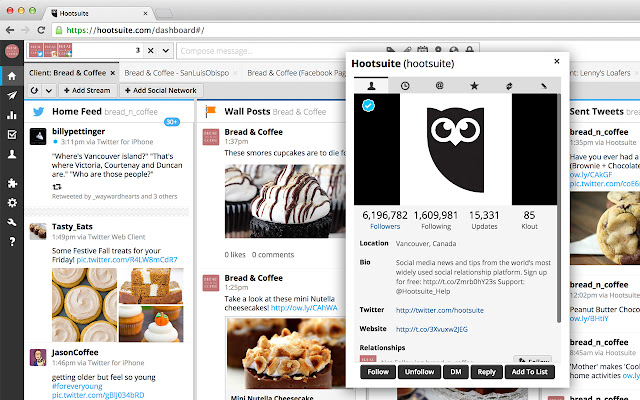Open pic.twitter.com/R4LW8mCdR7 link
Image resolution: width=640 pixels, height=400 pixels.
coord(127,260)
